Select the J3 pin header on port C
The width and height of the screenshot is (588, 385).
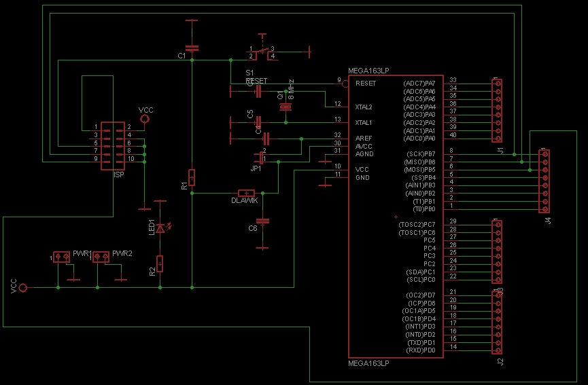(497, 252)
